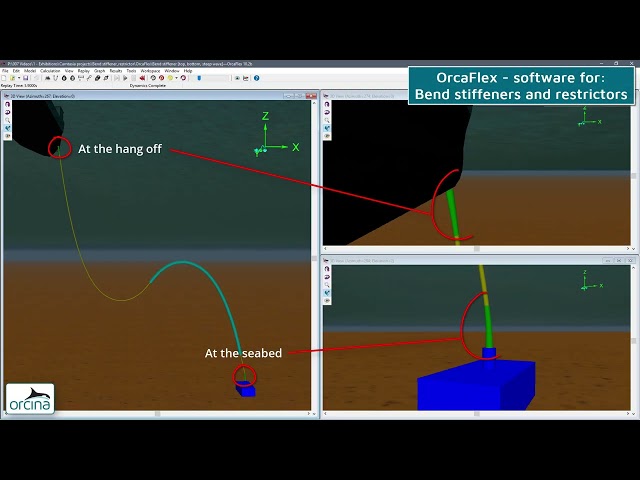The height and width of the screenshot is (480, 640).
Task: Click the Open file icon in toolbar
Action: point(12,78)
